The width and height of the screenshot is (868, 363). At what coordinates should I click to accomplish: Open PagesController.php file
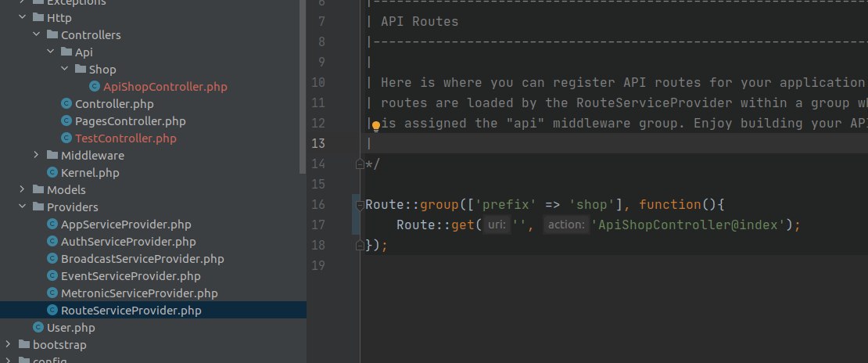[130, 120]
